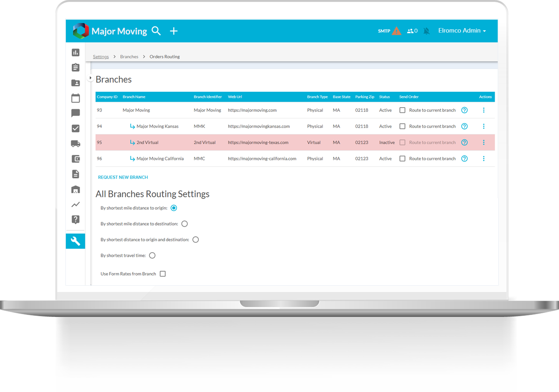Open actions menu for Major Moving row
The height and width of the screenshot is (392, 559).
click(483, 110)
